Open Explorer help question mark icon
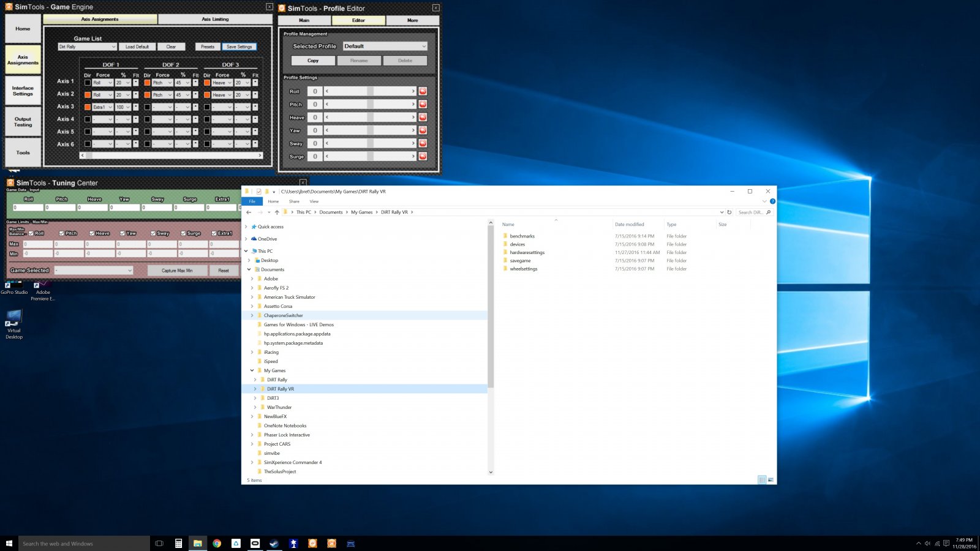Screen dimensions: 980x551 772,201
